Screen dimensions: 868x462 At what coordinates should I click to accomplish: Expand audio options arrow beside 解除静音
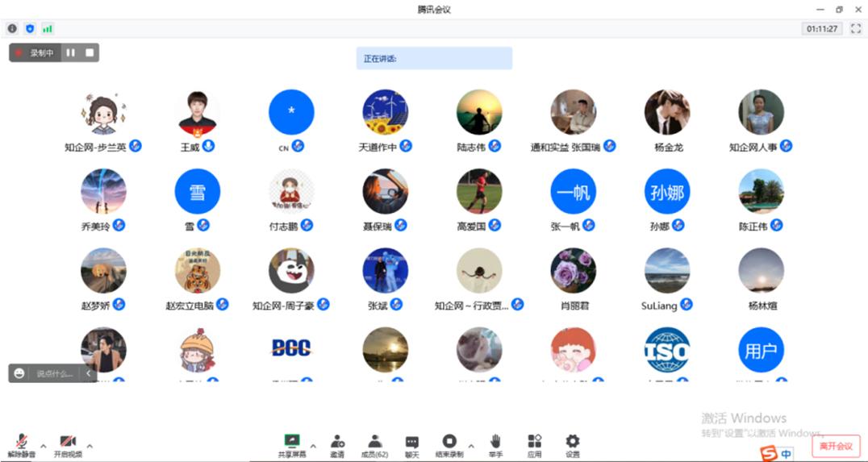(x=44, y=446)
